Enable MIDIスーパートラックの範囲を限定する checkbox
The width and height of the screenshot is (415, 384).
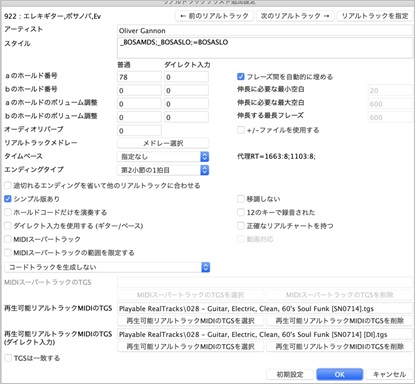click(x=8, y=253)
